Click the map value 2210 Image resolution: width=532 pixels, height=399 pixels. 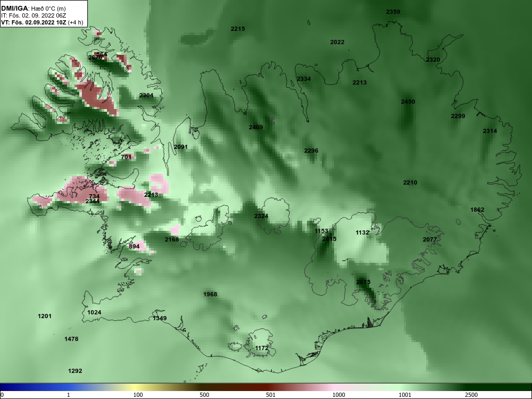(410, 182)
